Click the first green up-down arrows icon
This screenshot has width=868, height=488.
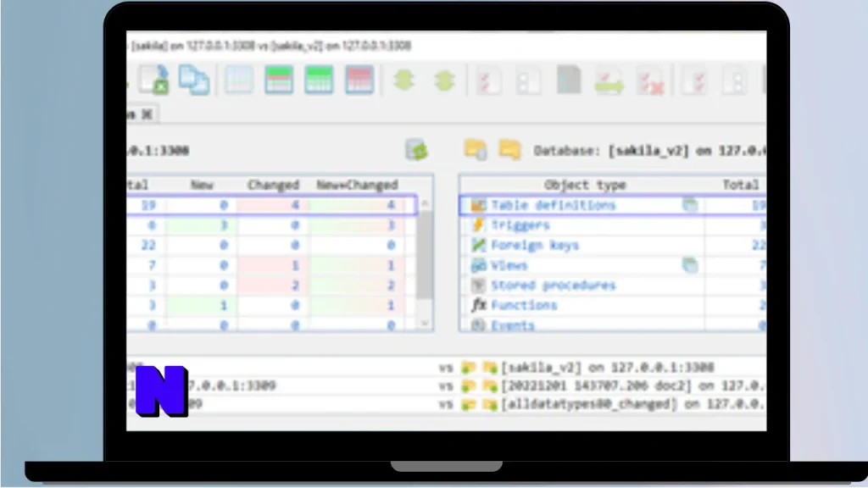point(404,80)
